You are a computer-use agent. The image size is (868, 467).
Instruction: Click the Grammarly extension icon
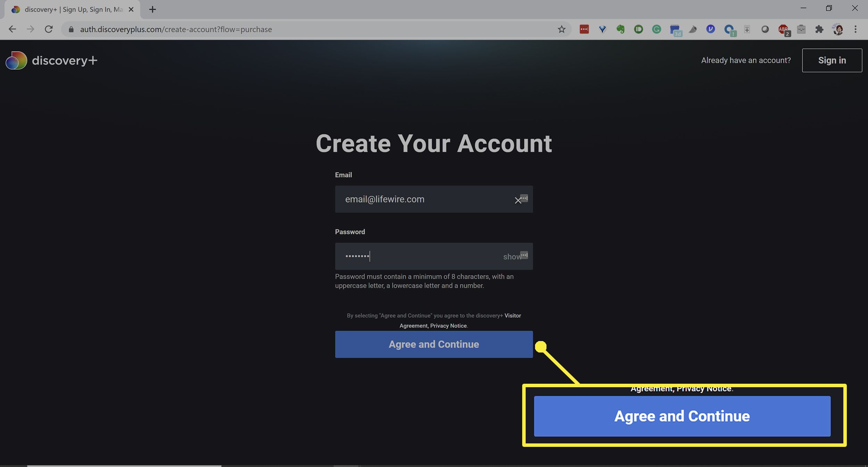pyautogui.click(x=656, y=29)
